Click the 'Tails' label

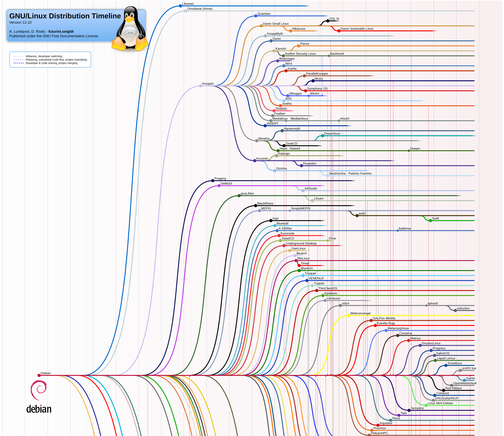tap(404, 413)
